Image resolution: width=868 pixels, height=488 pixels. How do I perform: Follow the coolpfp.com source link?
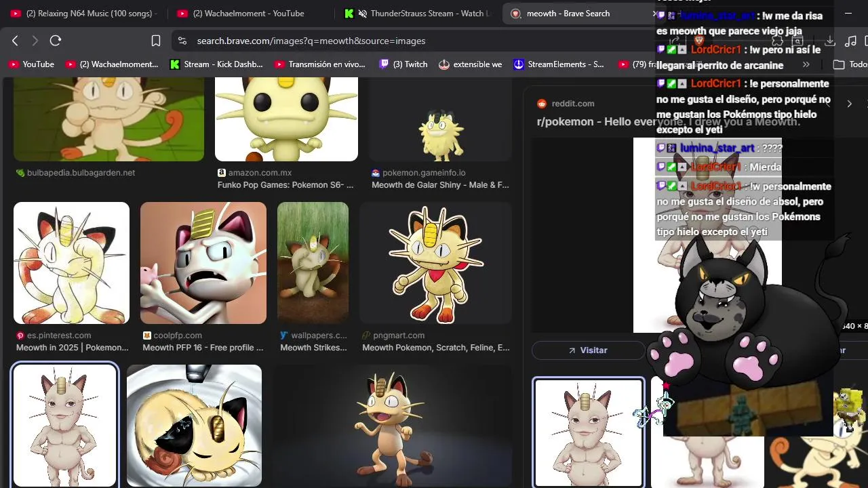178,335
